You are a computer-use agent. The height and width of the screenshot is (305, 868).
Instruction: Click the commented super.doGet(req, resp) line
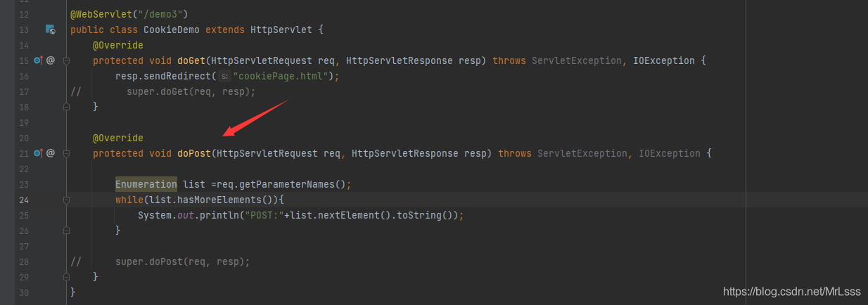click(x=191, y=91)
